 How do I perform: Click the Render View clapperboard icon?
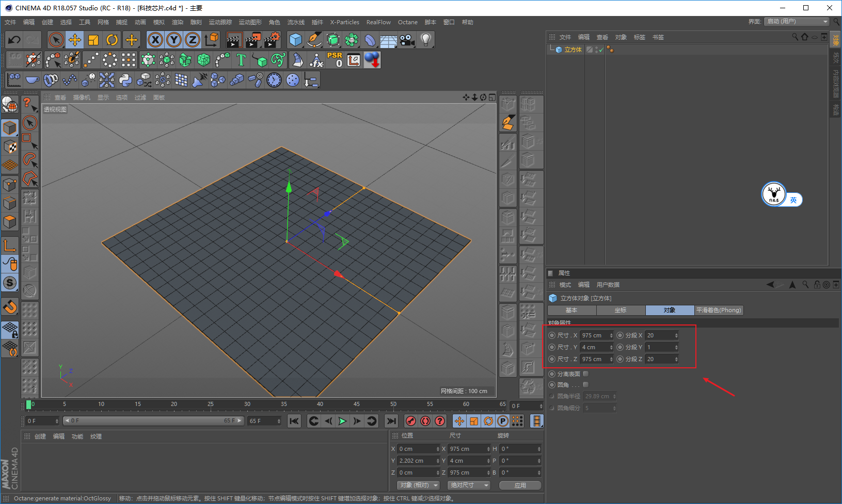(234, 40)
